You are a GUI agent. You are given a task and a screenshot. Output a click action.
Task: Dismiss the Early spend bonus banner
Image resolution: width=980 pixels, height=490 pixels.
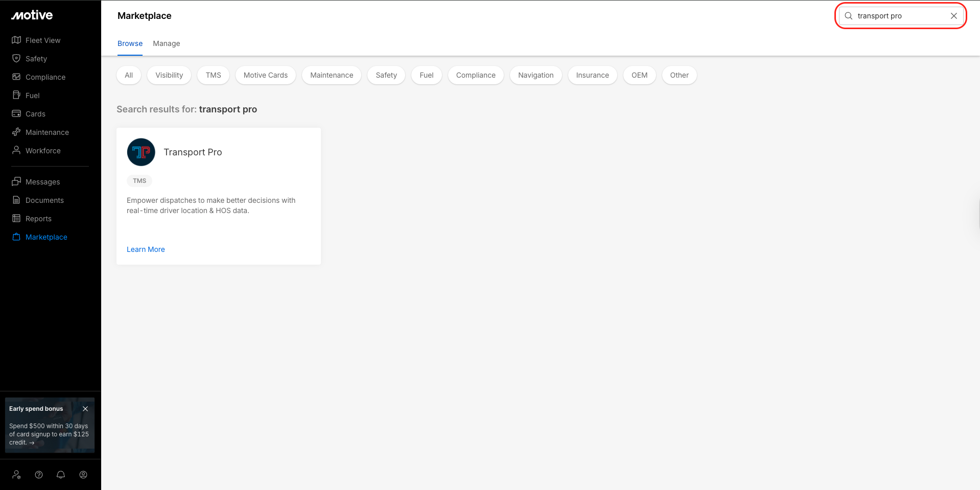tap(85, 409)
